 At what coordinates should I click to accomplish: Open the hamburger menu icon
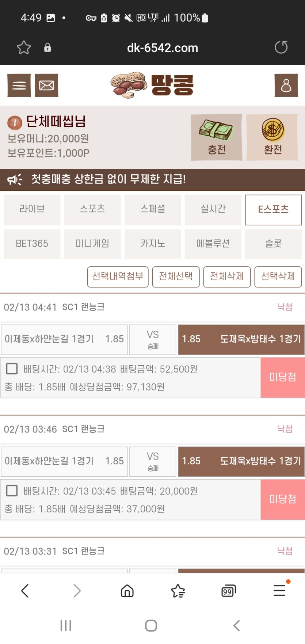19,85
